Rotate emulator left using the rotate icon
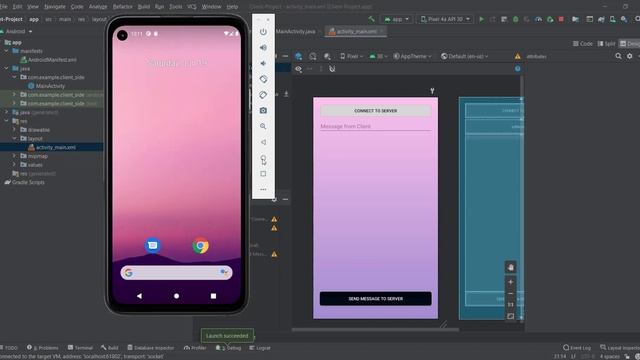Viewport: 640px width, 360px height. (263, 79)
